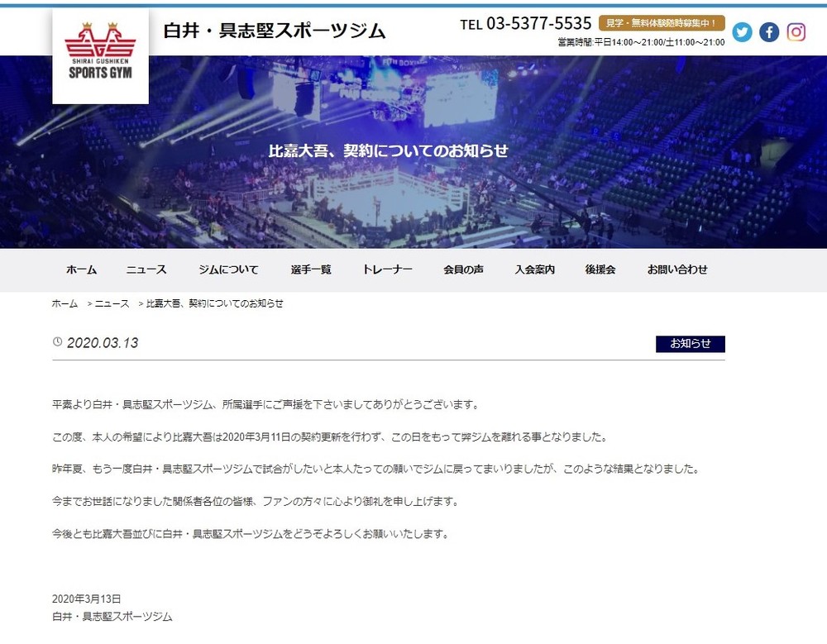This screenshot has width=827, height=644.
Task: Click the お知らせ category tag
Action: 691,344
